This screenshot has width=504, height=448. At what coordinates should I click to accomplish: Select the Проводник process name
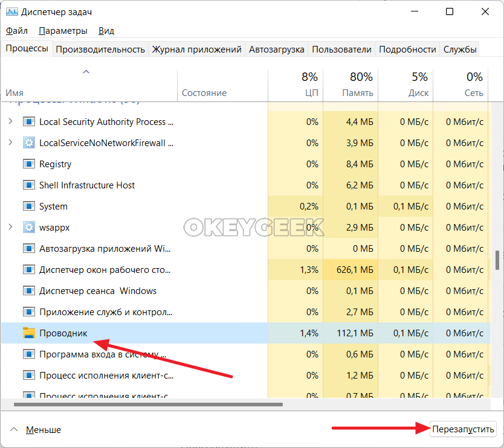63,333
